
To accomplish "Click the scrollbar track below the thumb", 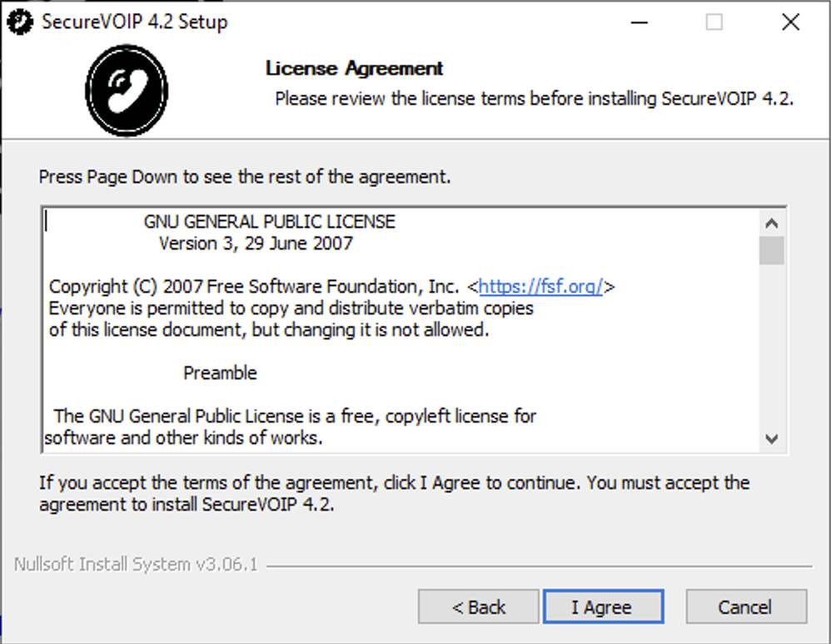I will [x=772, y=345].
